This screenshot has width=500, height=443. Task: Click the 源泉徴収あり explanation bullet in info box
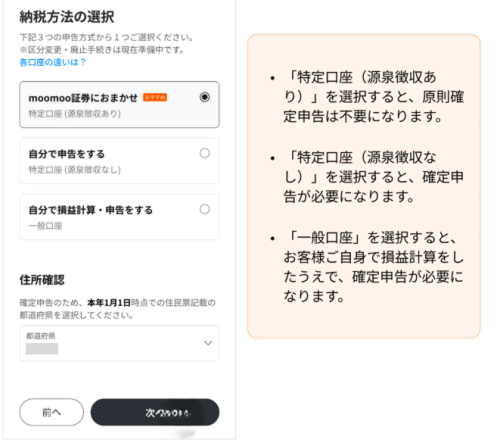(368, 97)
